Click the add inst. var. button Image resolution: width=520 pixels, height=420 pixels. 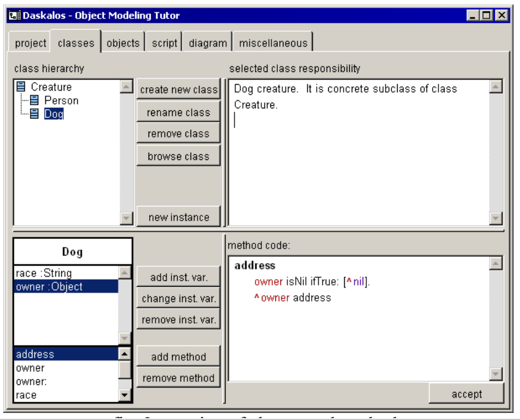coord(178,277)
